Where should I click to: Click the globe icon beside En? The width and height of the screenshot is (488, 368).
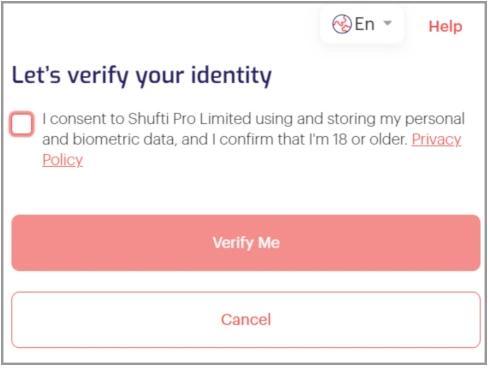(x=342, y=24)
